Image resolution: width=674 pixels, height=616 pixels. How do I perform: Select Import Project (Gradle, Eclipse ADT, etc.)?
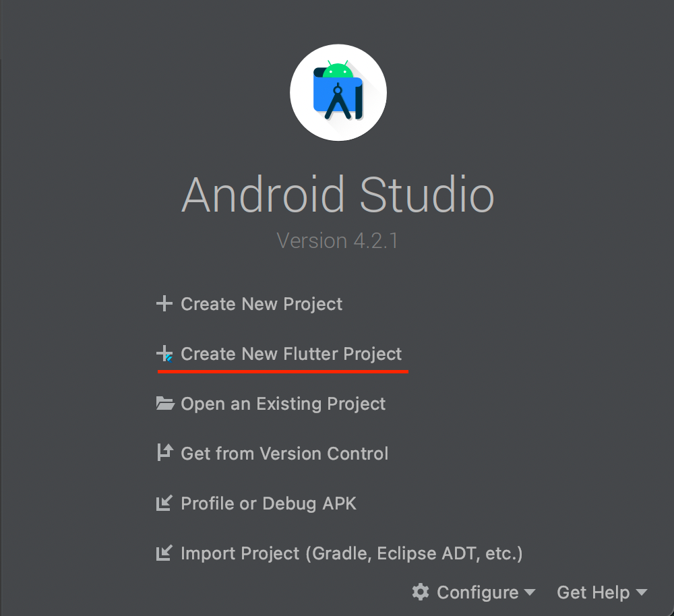(352, 554)
